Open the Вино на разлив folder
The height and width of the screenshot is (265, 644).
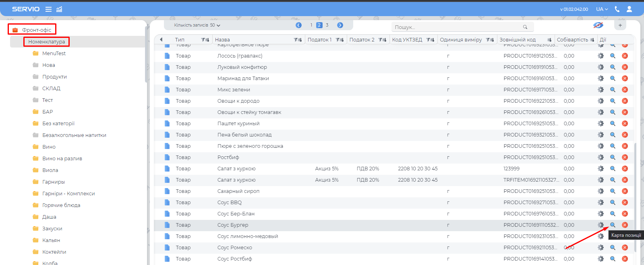62,159
